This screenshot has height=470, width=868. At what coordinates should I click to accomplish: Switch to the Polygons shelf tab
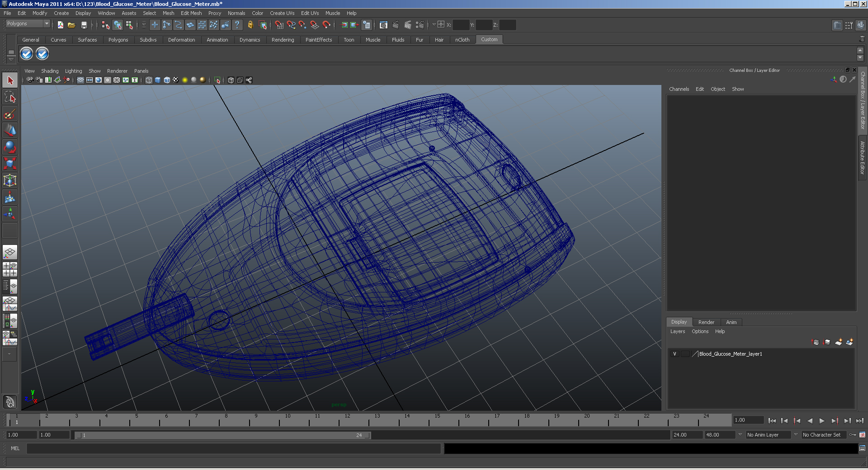pos(118,40)
